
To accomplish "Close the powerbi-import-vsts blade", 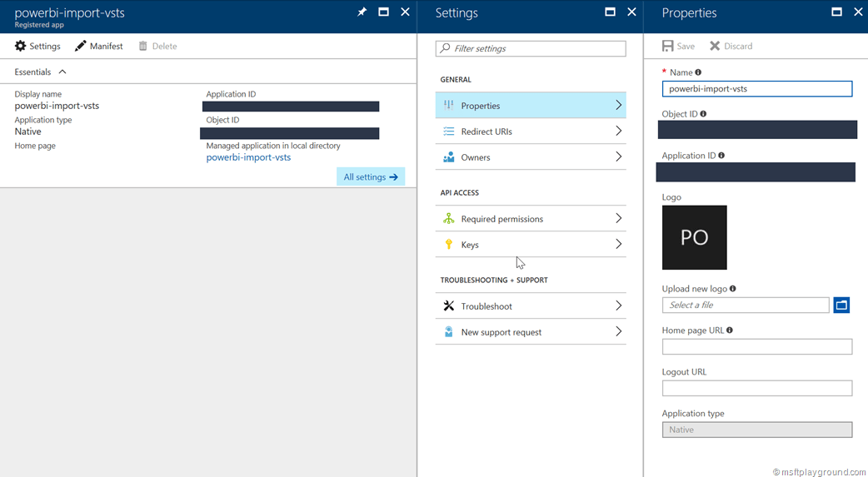I will [x=405, y=12].
